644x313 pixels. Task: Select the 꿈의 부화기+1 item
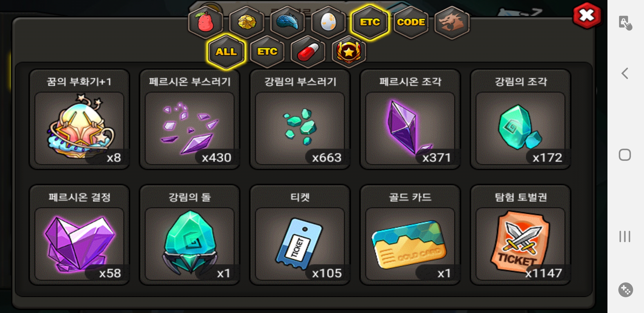point(79,119)
